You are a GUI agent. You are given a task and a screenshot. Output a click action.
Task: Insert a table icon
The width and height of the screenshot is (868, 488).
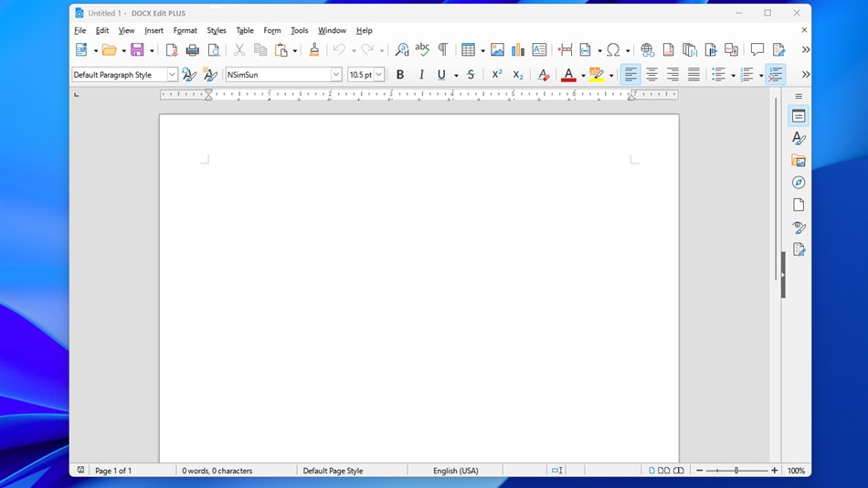(469, 50)
